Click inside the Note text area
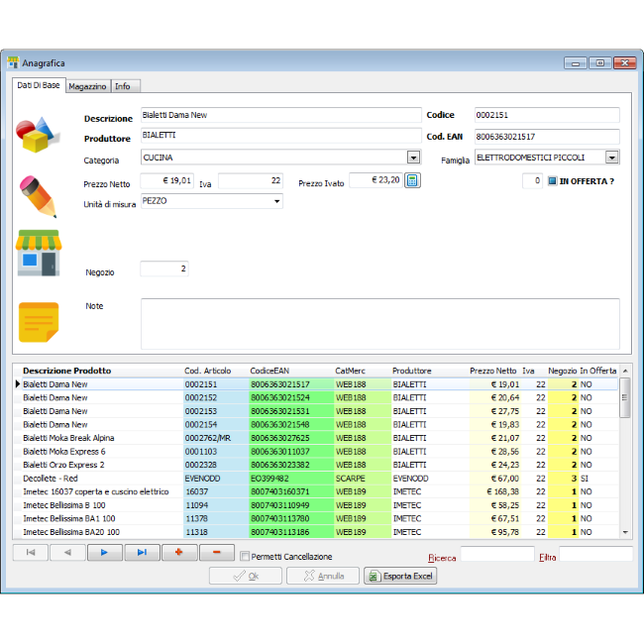This screenshot has height=644, width=644. pyautogui.click(x=380, y=324)
